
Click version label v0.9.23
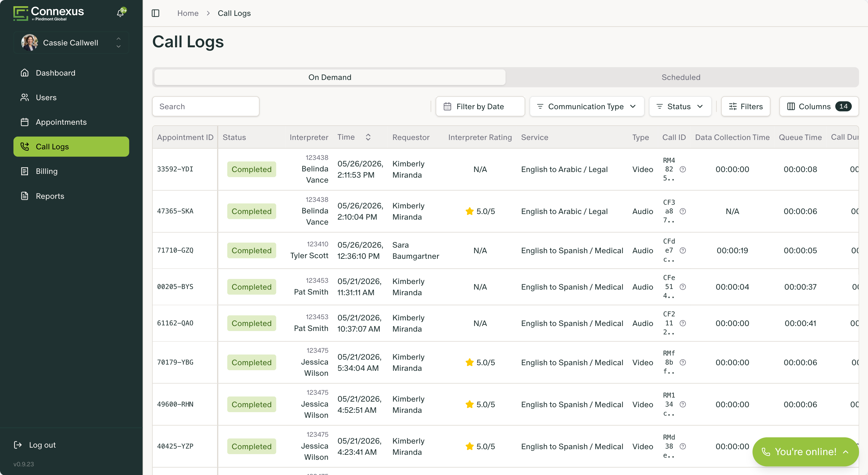[24, 464]
